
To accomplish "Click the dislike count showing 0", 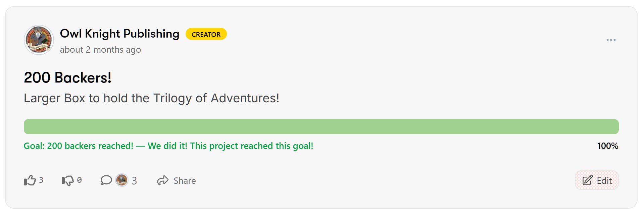I will pos(79,180).
